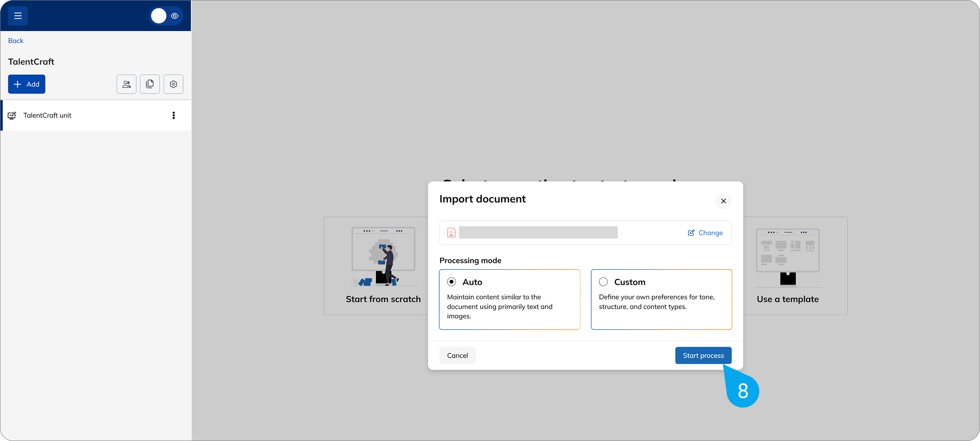Open the settings gear icon
Image resolution: width=980 pixels, height=441 pixels.
pos(173,84)
